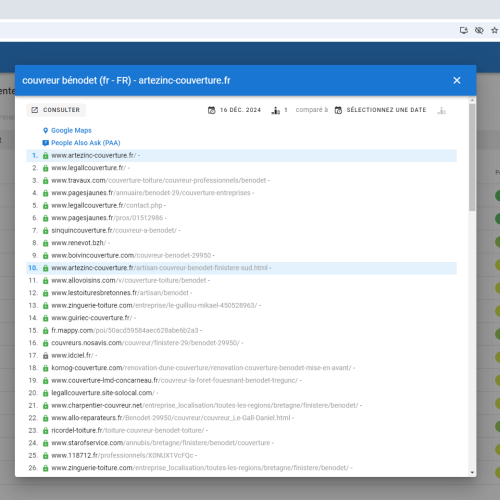Click the greyed podium icon after date selector

pyautogui.click(x=442, y=110)
